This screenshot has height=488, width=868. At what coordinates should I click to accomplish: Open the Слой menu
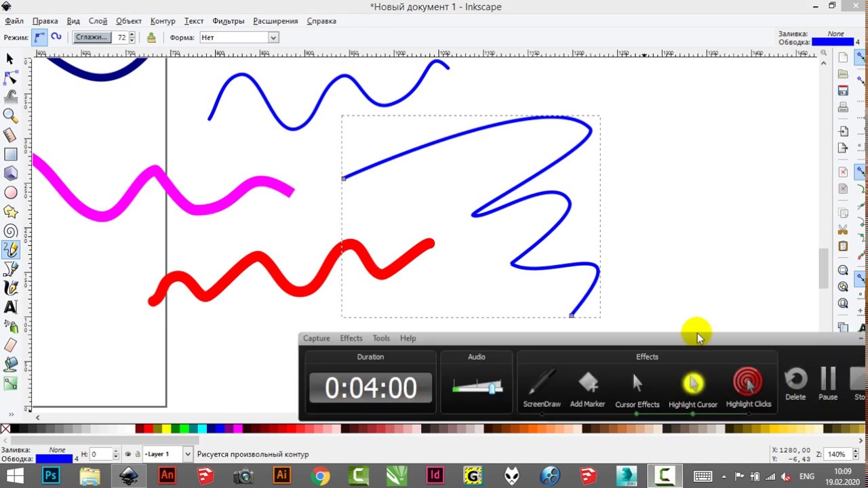pos(98,21)
